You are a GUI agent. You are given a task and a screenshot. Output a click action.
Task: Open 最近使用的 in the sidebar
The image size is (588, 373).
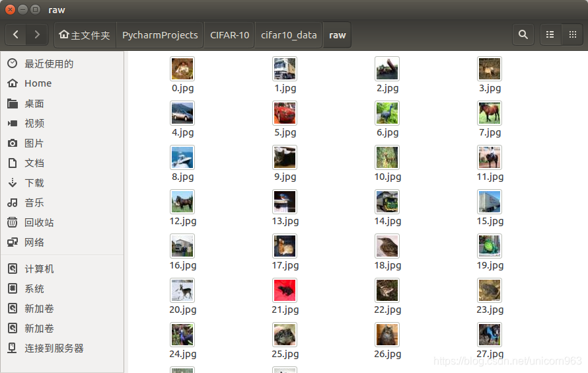point(62,63)
